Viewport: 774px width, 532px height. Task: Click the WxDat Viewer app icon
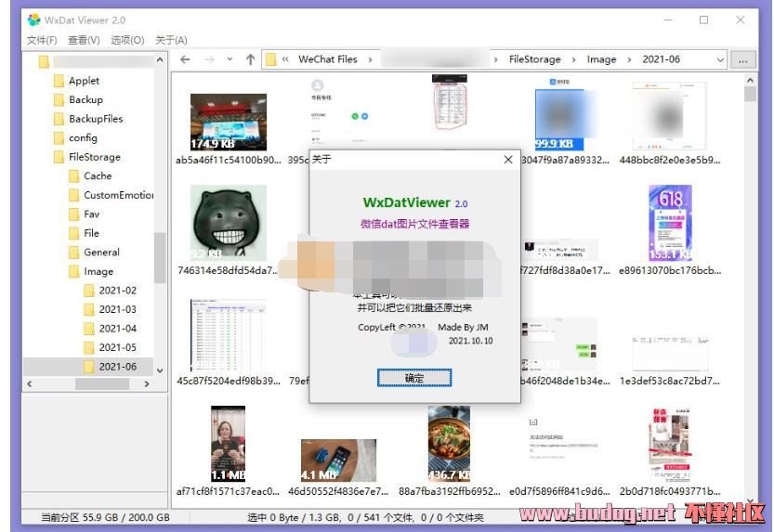click(x=34, y=19)
